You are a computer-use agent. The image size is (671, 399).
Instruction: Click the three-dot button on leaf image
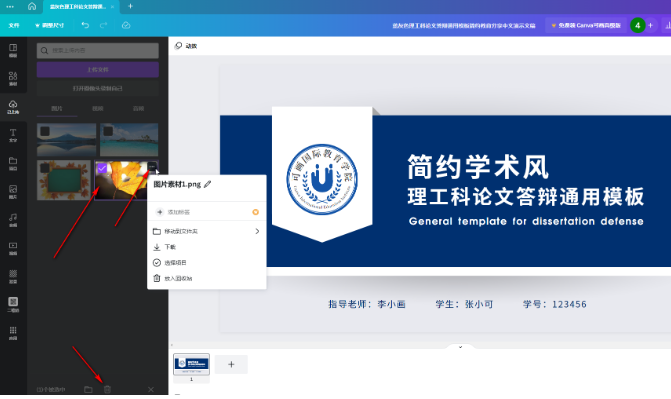tap(152, 167)
